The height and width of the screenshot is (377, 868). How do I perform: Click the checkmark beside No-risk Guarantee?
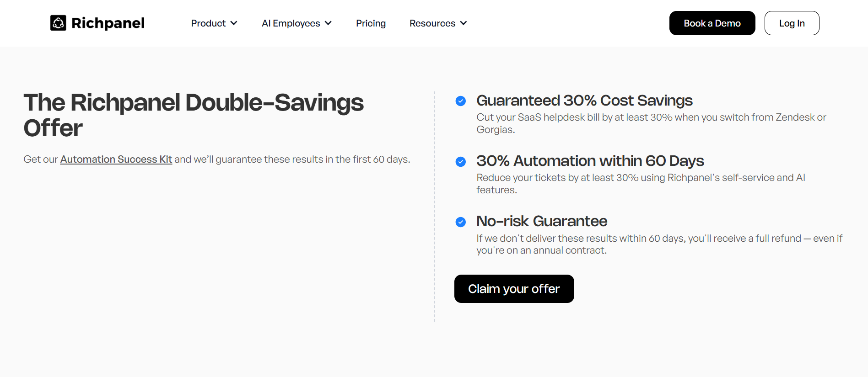tap(461, 222)
